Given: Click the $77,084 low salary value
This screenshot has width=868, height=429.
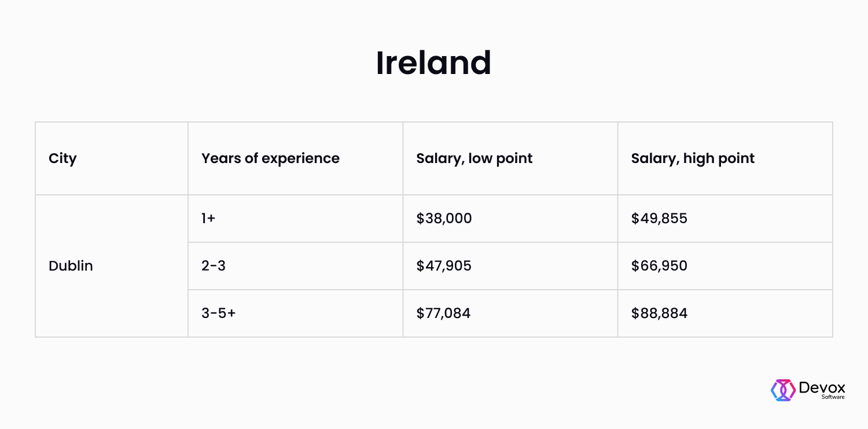Looking at the screenshot, I should click(443, 313).
